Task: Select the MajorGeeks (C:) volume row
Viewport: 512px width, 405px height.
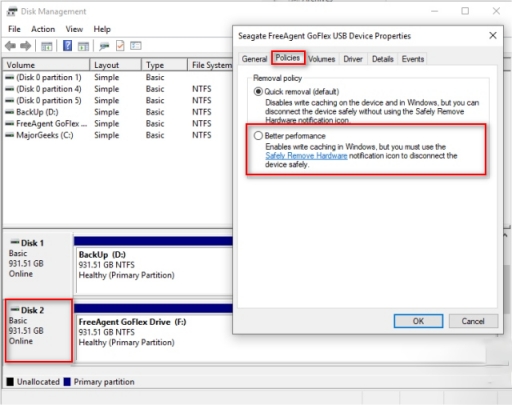Action: coord(117,135)
